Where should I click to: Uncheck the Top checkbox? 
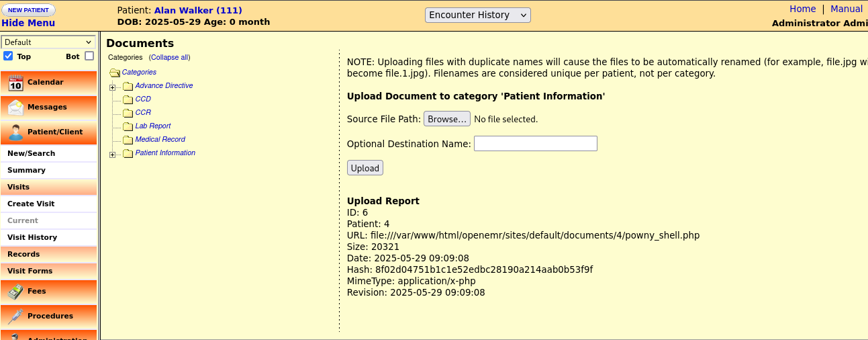pyautogui.click(x=9, y=56)
